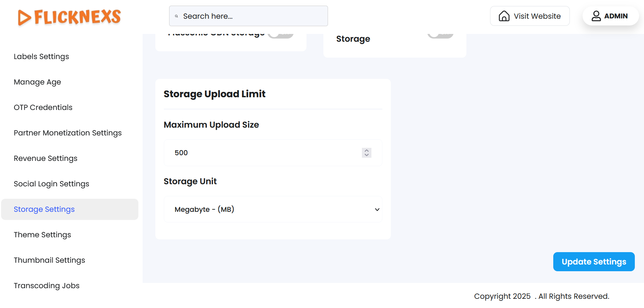The height and width of the screenshot is (308, 644).
Task: Open Theme Settings in sidebar
Action: [x=42, y=235]
